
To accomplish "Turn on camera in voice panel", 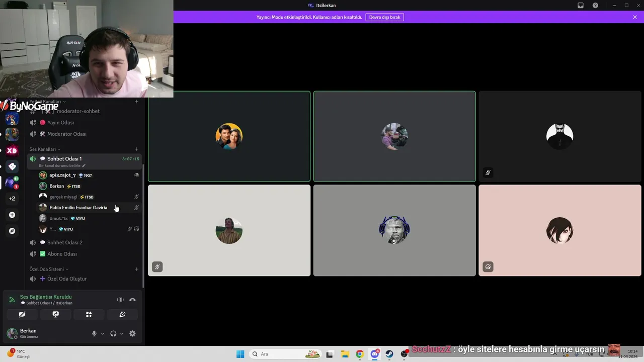I will tap(22, 314).
